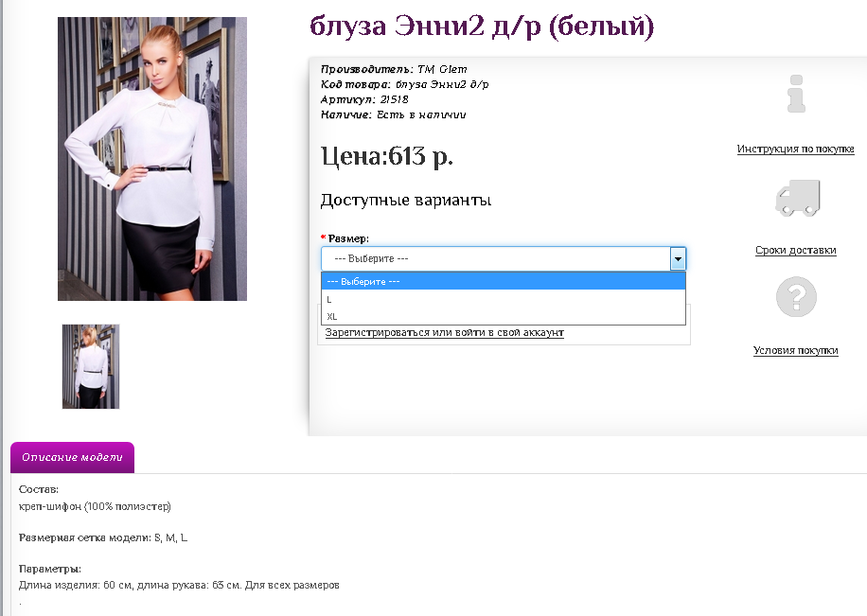Viewport: 867px width, 616px height.
Task: Click the Длина изделия: 60 см line
Action: pyautogui.click(x=179, y=585)
